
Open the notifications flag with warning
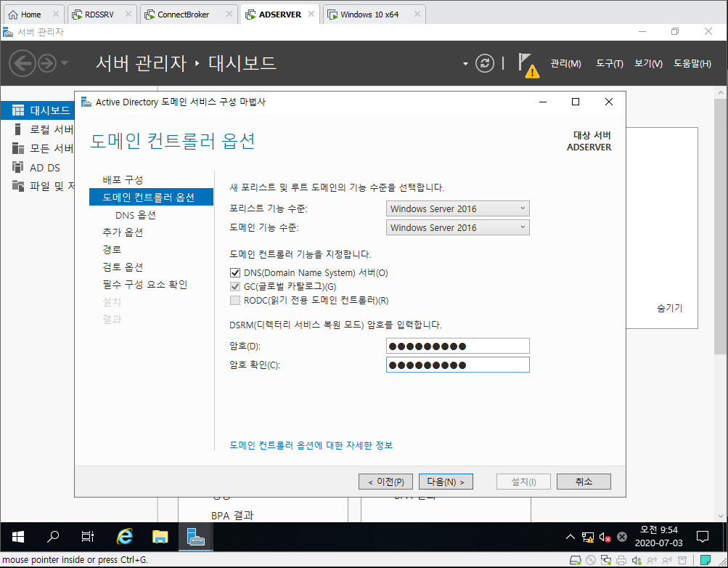(528, 65)
